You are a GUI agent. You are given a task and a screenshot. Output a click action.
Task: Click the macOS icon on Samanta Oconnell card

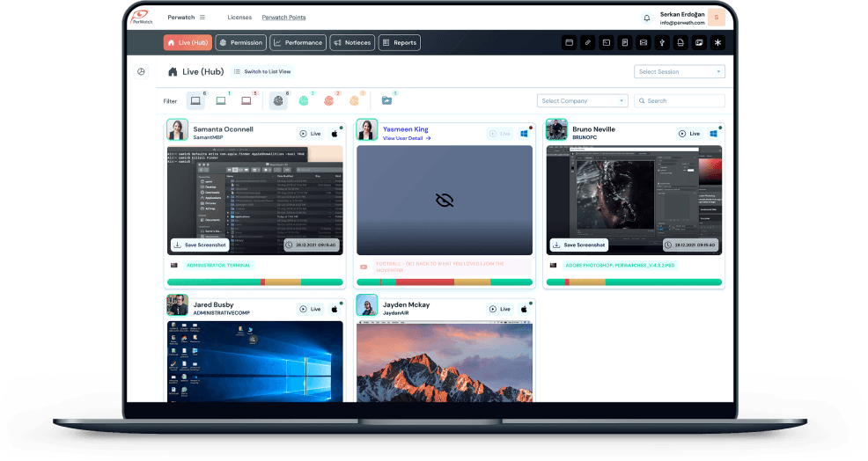click(x=335, y=134)
